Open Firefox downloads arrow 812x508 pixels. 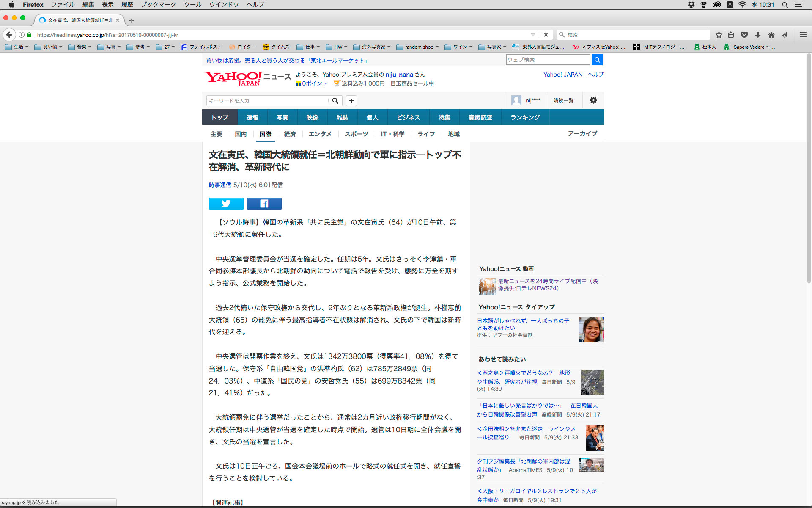(758, 35)
